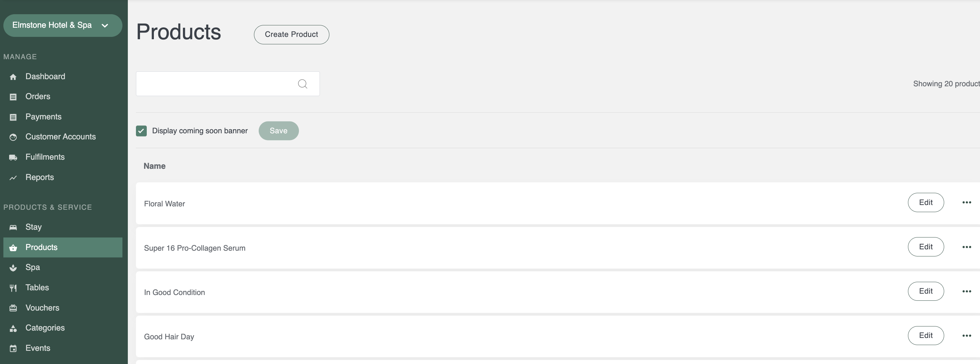Image resolution: width=980 pixels, height=364 pixels.
Task: Edit the Super 16 Pro-Collagen Serum product
Action: pyautogui.click(x=926, y=247)
